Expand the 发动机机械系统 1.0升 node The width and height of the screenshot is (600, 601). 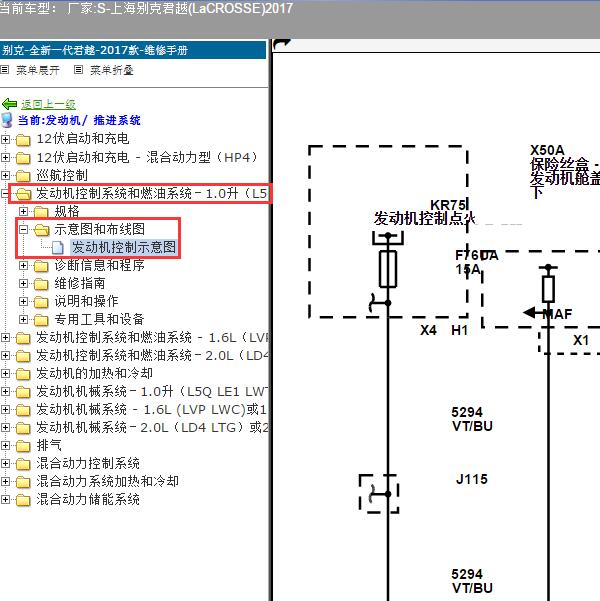(5, 391)
